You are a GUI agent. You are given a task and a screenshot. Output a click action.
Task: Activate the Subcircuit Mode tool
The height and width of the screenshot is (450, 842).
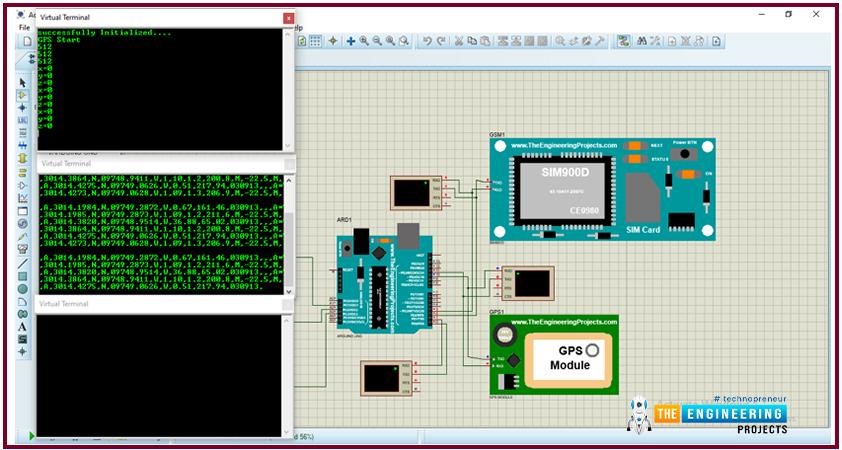(x=23, y=158)
